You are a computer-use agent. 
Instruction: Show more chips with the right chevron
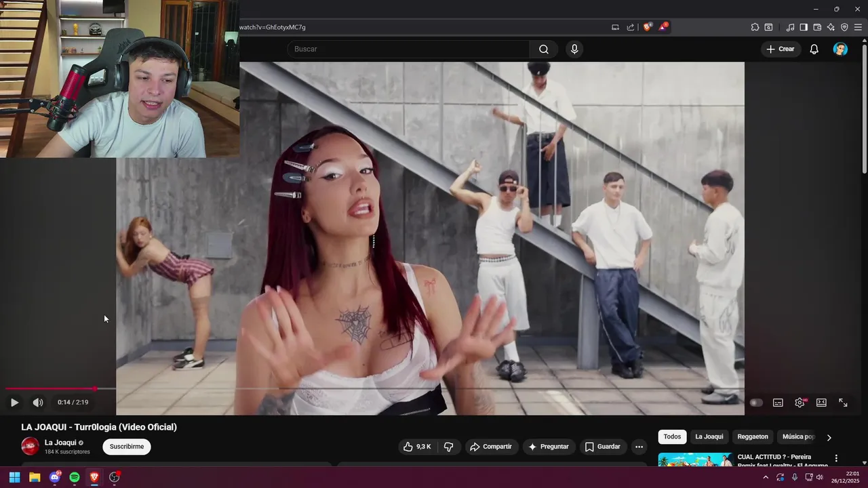829,437
